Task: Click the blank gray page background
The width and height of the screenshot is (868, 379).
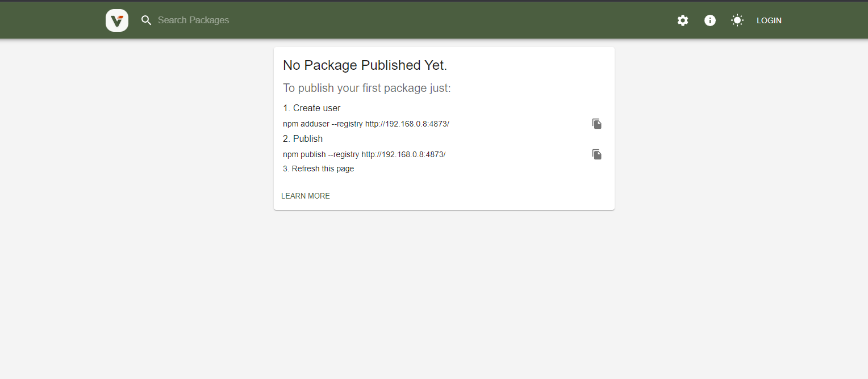Action: pyautogui.click(x=432, y=295)
